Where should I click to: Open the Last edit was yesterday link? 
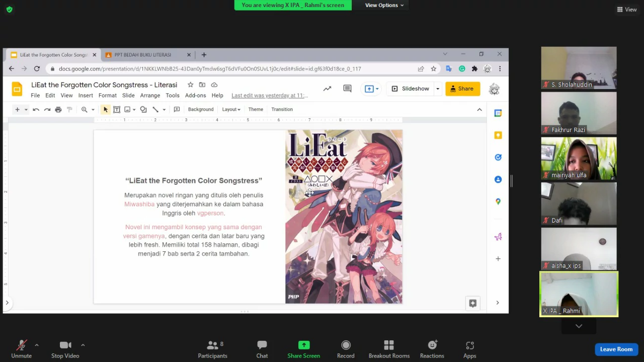[x=269, y=96]
